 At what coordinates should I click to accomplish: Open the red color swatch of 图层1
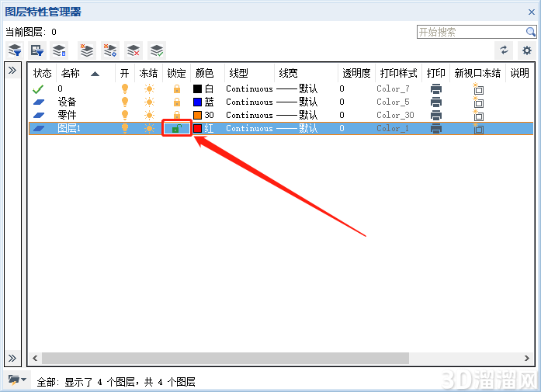pyautogui.click(x=197, y=128)
